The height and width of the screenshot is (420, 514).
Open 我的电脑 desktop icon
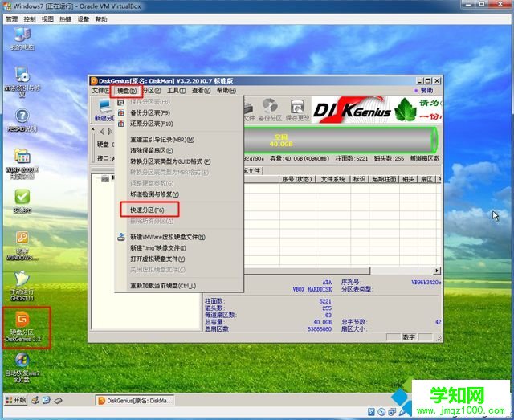[22, 39]
